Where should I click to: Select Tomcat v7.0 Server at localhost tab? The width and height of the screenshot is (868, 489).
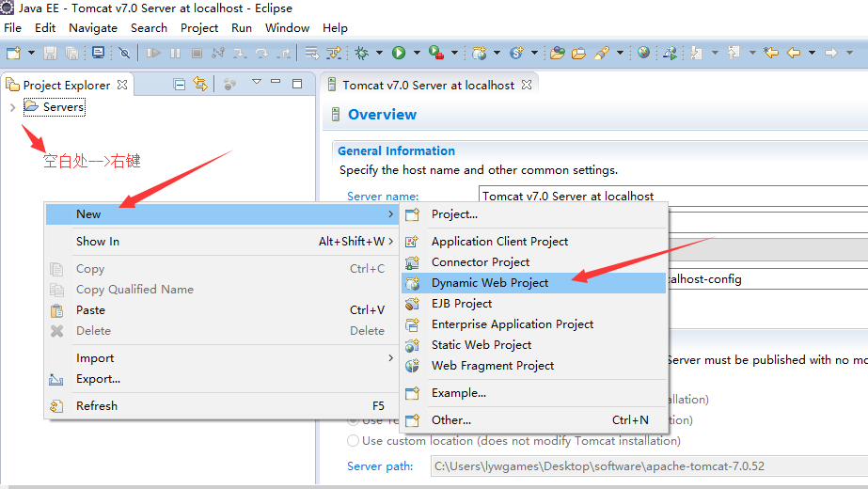tap(428, 86)
